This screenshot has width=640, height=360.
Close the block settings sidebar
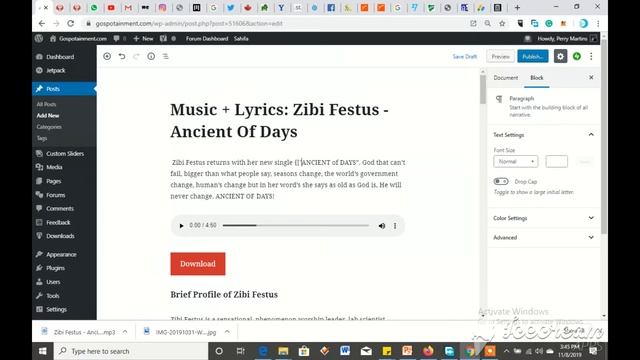(x=591, y=78)
